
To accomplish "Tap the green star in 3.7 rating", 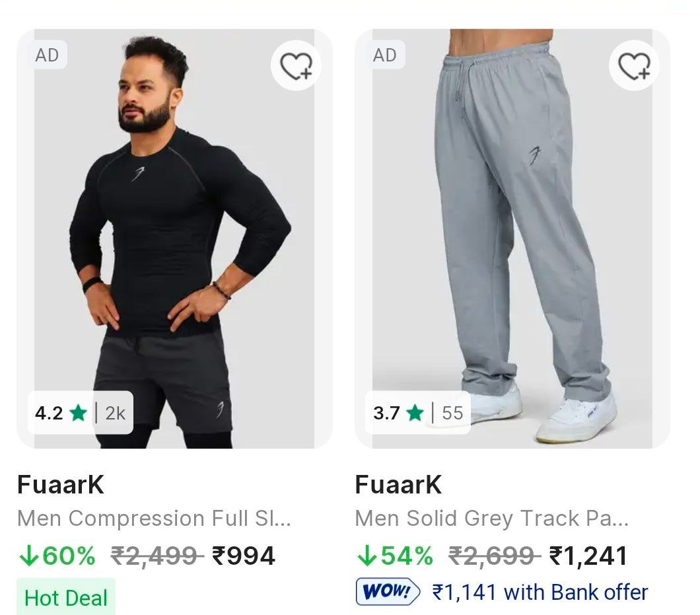I will tap(415, 413).
